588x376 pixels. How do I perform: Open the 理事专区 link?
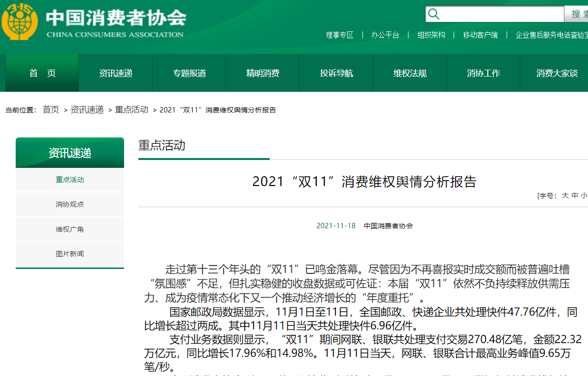339,35
